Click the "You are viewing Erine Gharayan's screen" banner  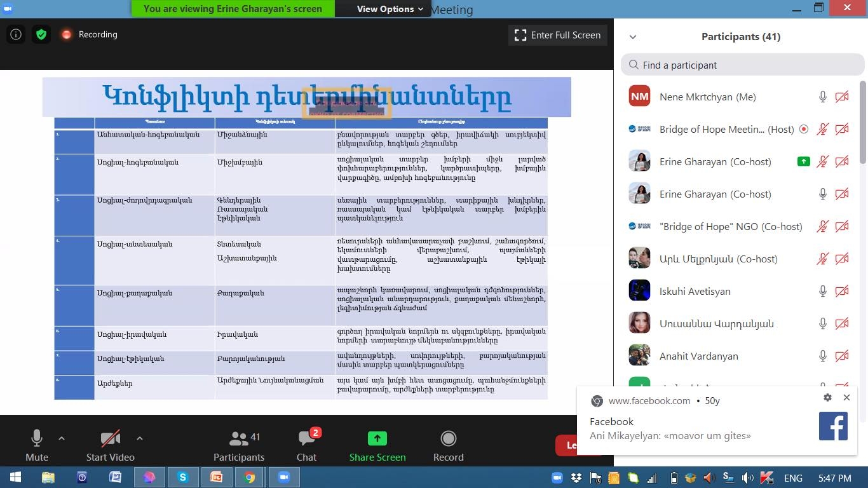click(x=233, y=9)
